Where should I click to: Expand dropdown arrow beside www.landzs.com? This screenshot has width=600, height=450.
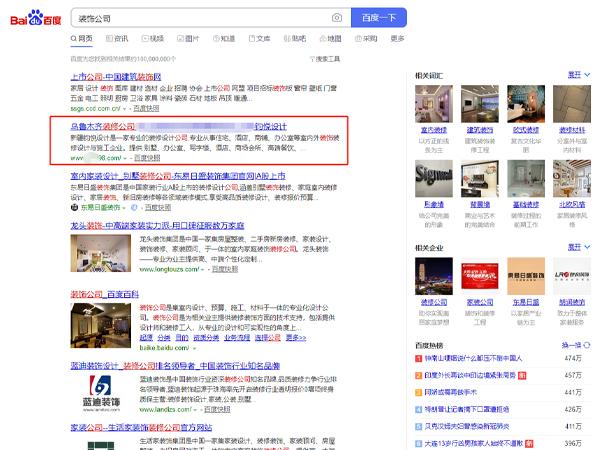195,409
